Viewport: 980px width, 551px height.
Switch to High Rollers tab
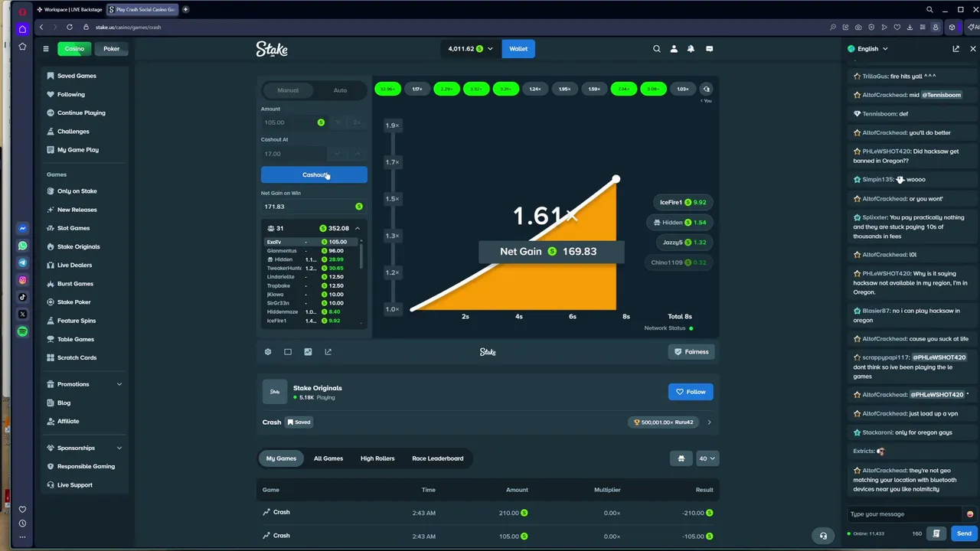[x=377, y=458]
